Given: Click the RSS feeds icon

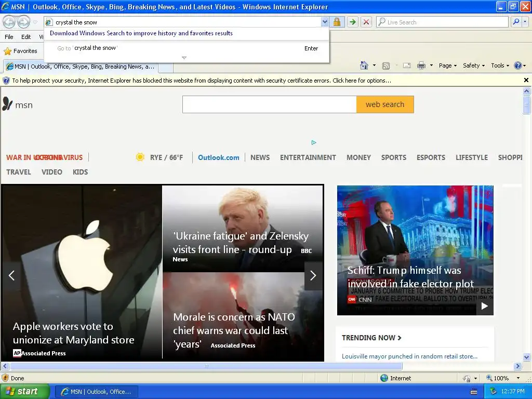Looking at the screenshot, I should click(x=386, y=65).
